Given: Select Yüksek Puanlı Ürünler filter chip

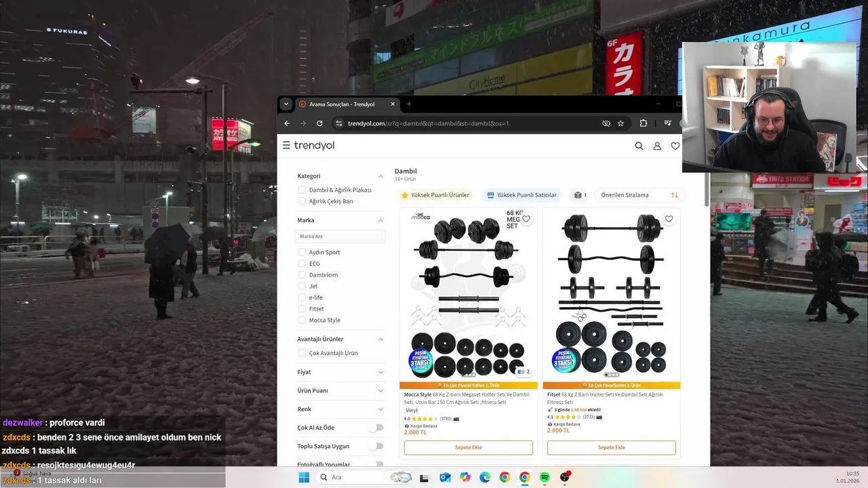Looking at the screenshot, I should [435, 195].
